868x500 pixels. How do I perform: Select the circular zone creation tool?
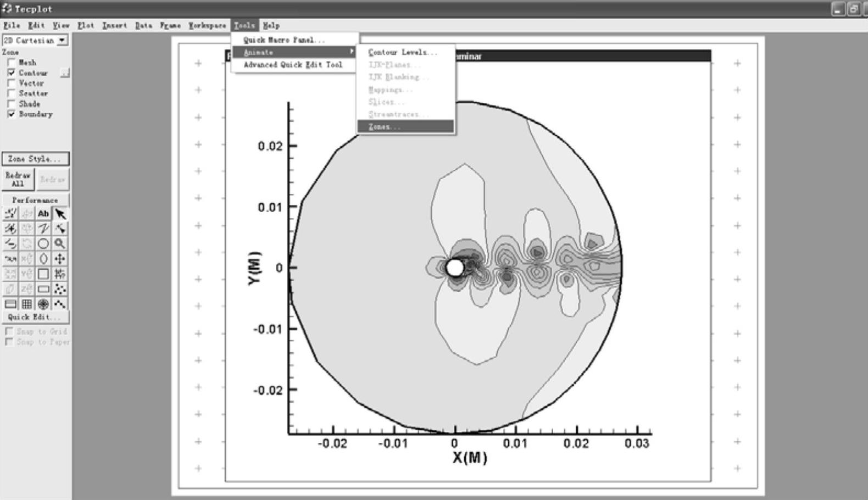tap(43, 304)
